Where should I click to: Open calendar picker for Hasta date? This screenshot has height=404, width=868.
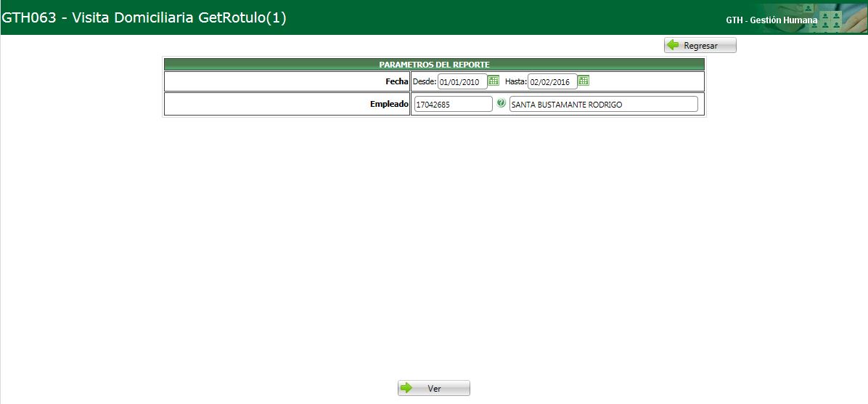pos(584,81)
